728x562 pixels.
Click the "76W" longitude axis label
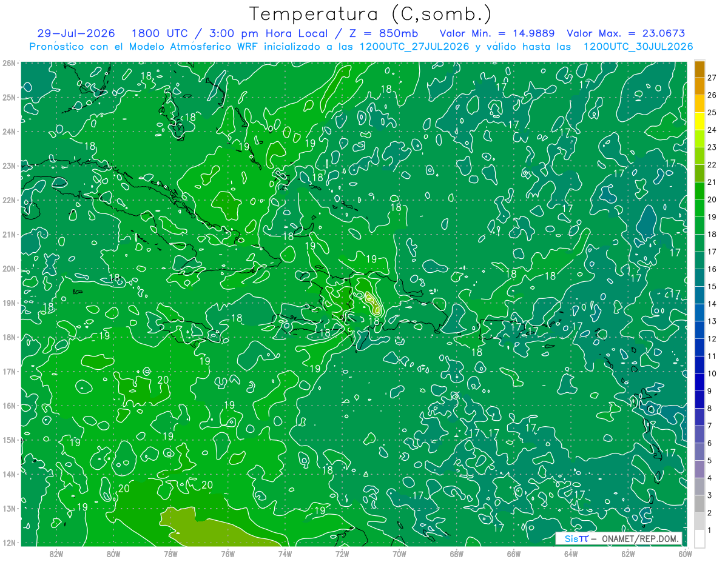pos(227,554)
